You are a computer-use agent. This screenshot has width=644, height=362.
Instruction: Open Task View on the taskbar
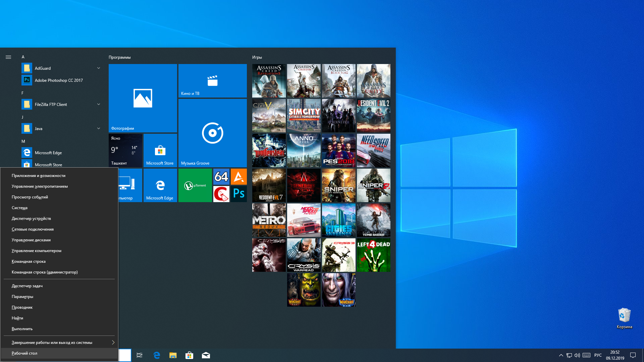click(140, 355)
